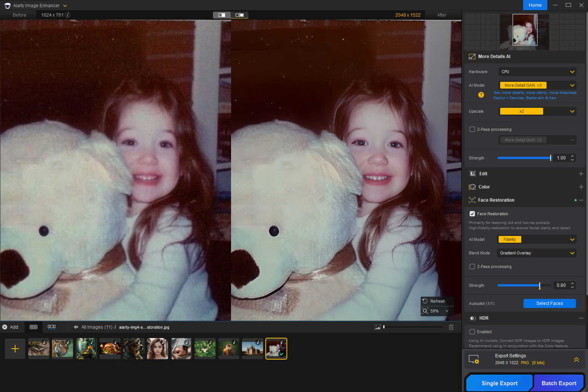Select the burger thumbnail in the filmstrip
The width and height of the screenshot is (588, 392).
(x=110, y=349)
